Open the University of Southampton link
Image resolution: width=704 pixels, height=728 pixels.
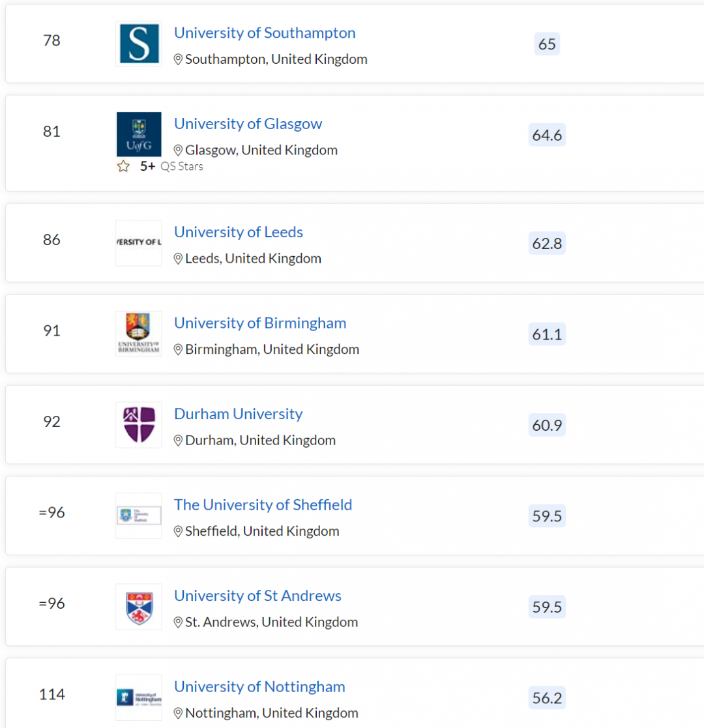pyautogui.click(x=265, y=33)
